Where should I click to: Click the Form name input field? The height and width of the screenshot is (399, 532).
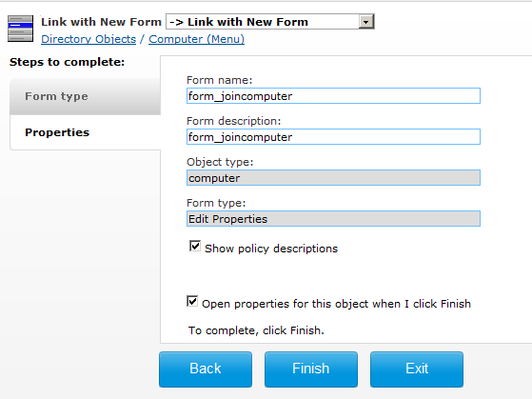pyautogui.click(x=333, y=96)
